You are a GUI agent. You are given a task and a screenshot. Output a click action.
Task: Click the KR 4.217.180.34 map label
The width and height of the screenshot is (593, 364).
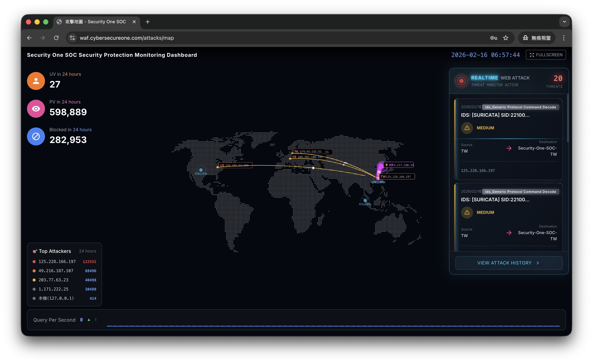399,165
